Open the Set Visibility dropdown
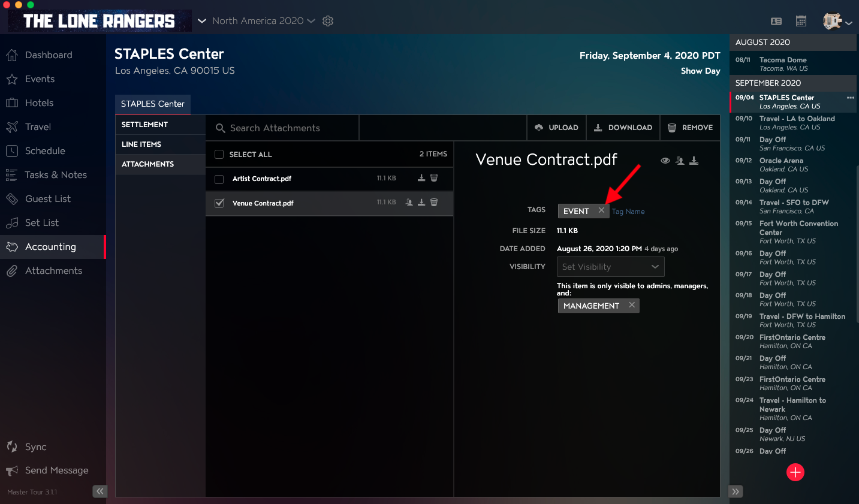Image resolution: width=859 pixels, height=504 pixels. 610,267
